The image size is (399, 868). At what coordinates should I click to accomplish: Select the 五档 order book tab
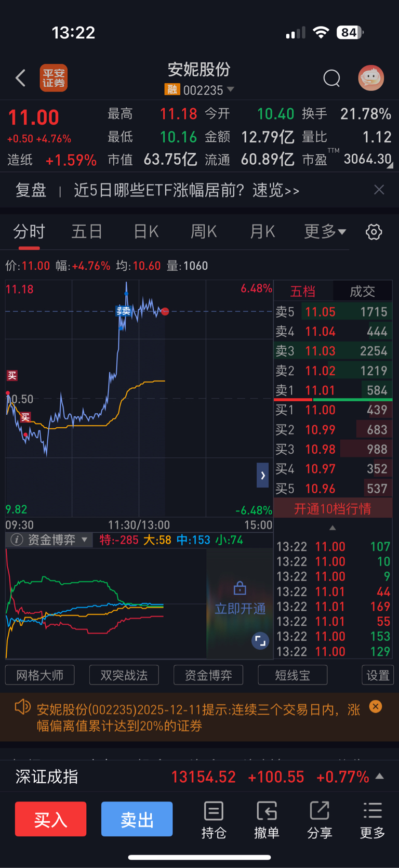(303, 291)
